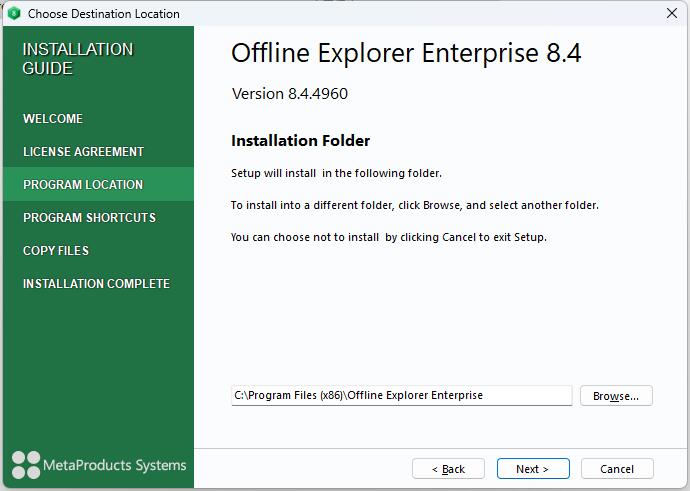Click the MetaProducts Systems logo icon

[x=26, y=465]
